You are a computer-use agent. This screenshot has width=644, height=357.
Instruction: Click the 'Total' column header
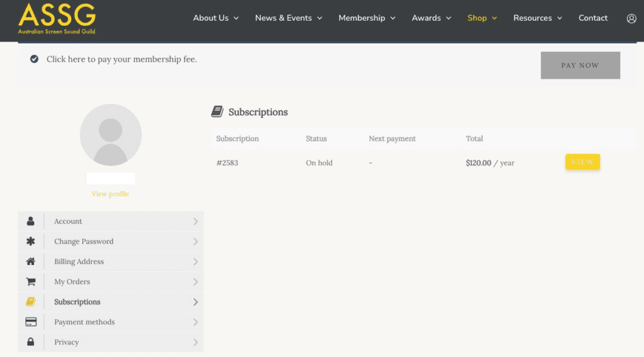[x=474, y=139]
